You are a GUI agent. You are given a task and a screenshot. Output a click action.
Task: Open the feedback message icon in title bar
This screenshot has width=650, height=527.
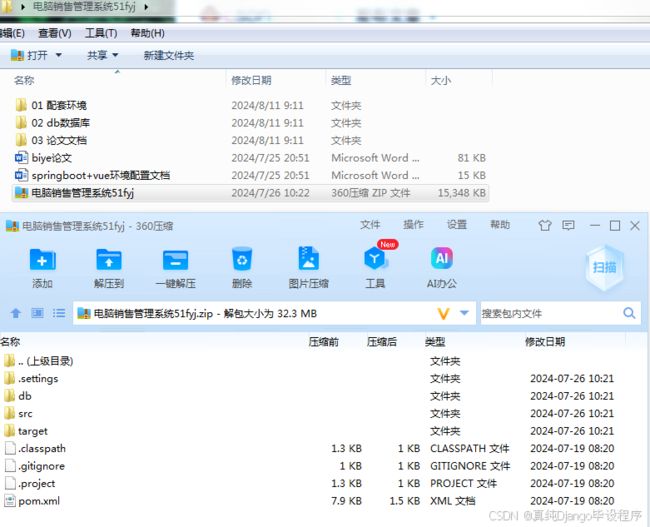click(x=568, y=225)
